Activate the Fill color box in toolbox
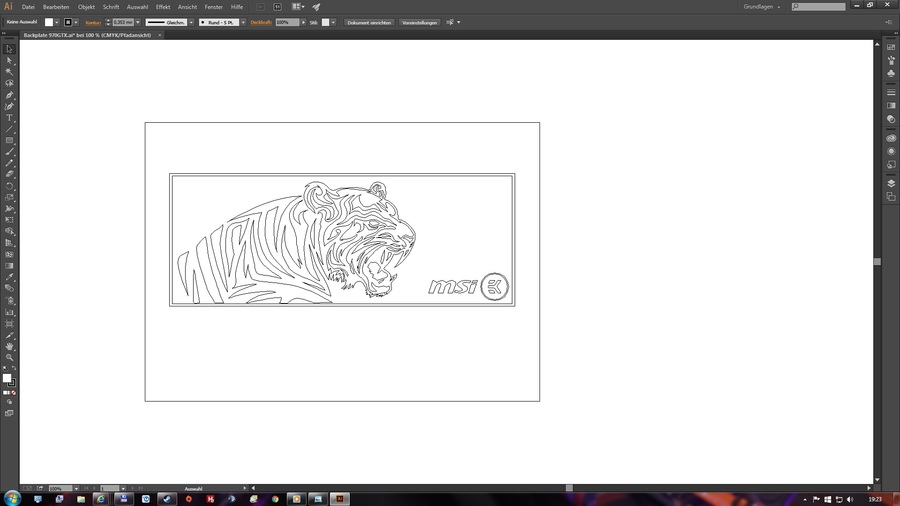Image resolution: width=900 pixels, height=506 pixels. [7, 378]
